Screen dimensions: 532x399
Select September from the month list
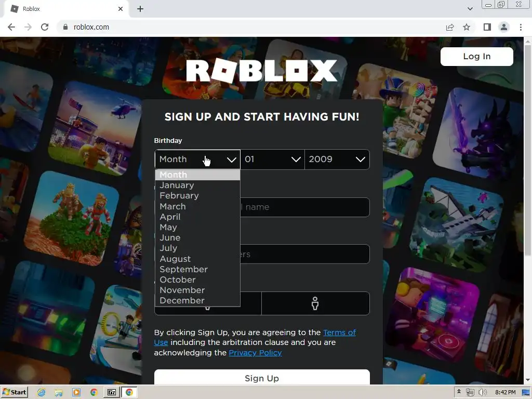(x=197, y=270)
